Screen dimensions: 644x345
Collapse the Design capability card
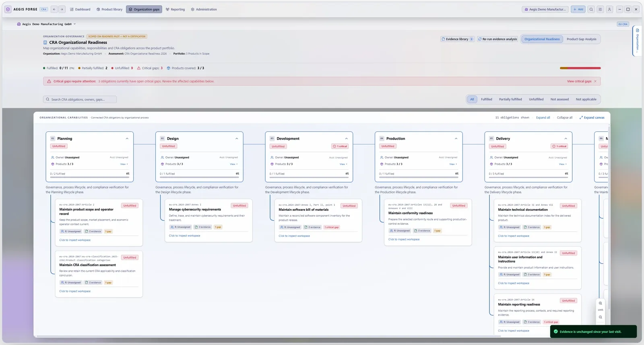[237, 139]
